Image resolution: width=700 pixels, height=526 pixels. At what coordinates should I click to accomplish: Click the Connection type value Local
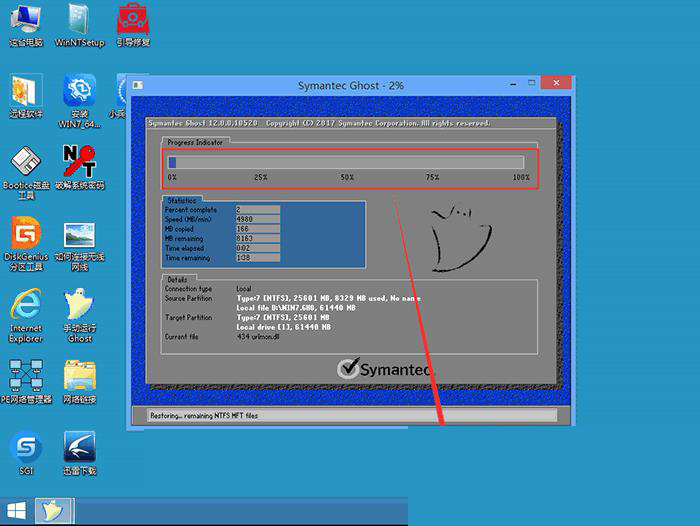[x=244, y=288]
